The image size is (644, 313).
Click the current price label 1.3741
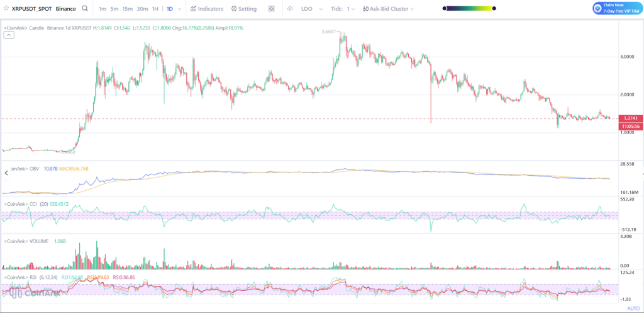(x=630, y=118)
